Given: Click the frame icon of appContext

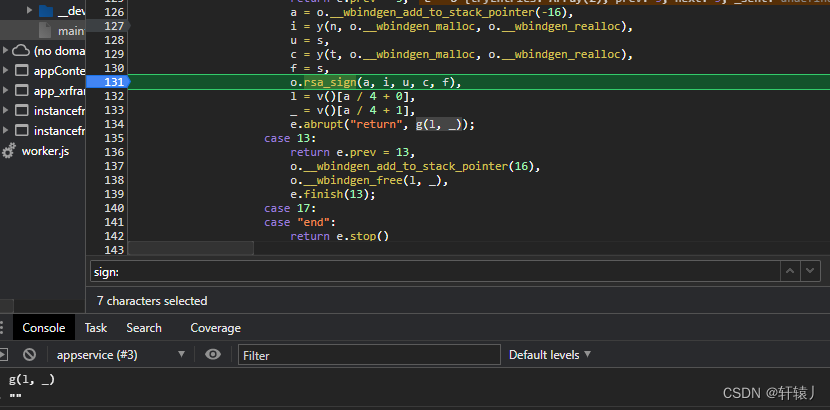Looking at the screenshot, I should tap(21, 70).
